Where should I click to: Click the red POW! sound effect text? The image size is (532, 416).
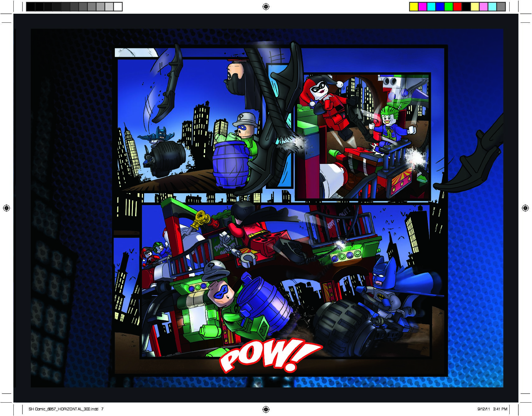pos(268,355)
